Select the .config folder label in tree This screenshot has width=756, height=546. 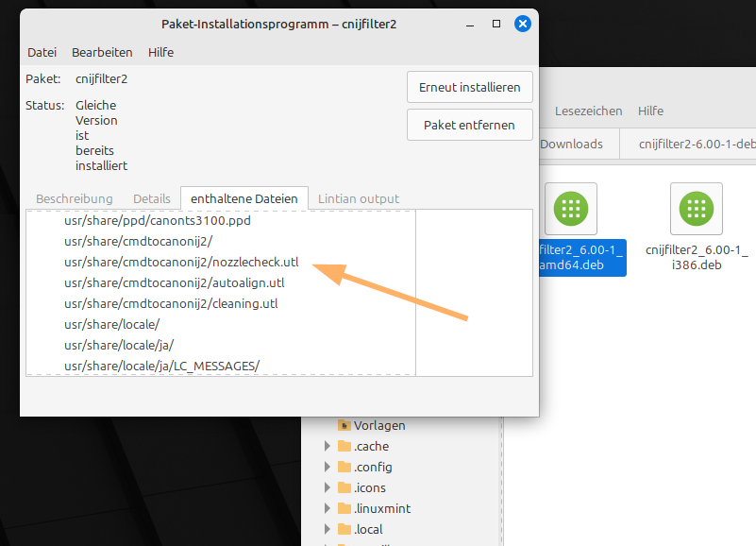point(373,467)
